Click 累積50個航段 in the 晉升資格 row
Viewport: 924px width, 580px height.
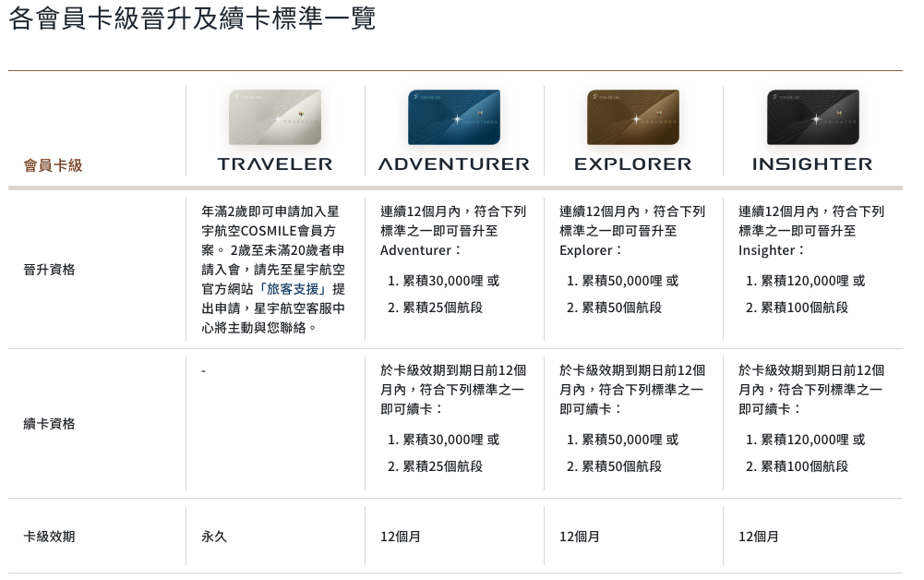(622, 308)
